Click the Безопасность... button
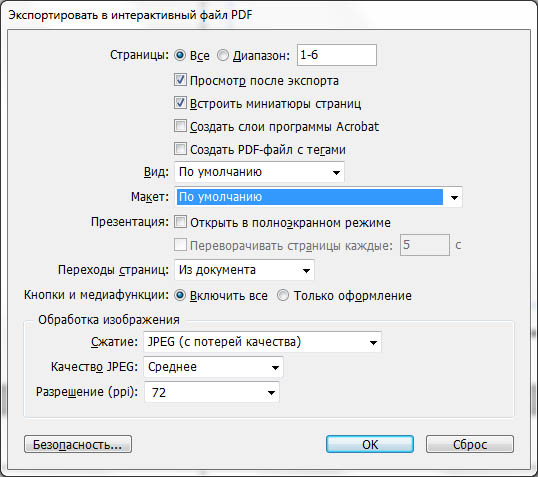The image size is (538, 477). point(78,444)
